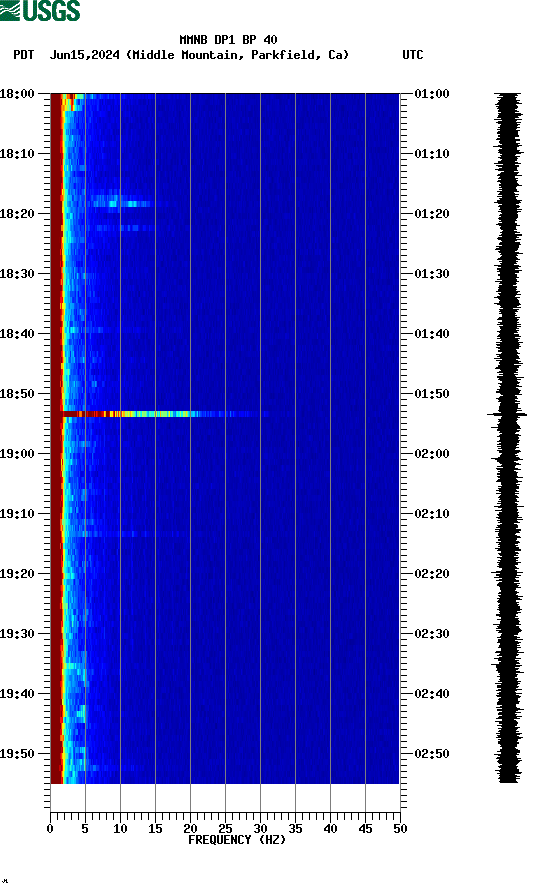Click the cyan energy burst near 18:18
The image size is (552, 892).
[120, 203]
